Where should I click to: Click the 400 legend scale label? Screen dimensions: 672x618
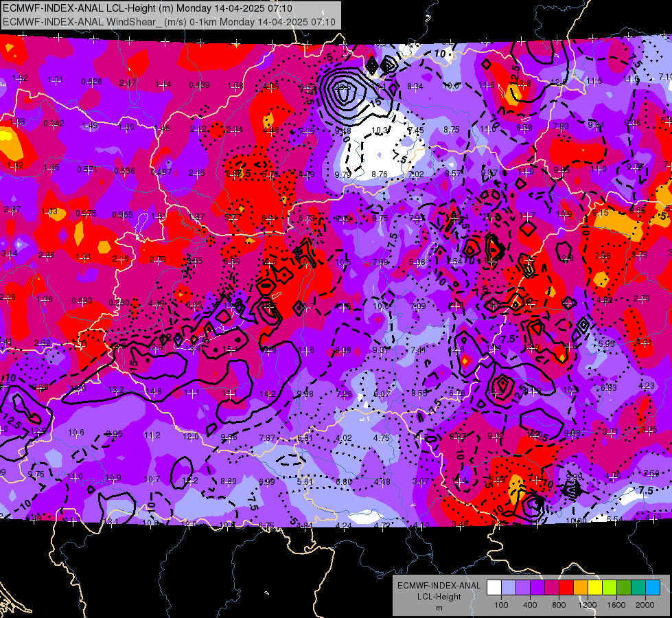tap(530, 605)
